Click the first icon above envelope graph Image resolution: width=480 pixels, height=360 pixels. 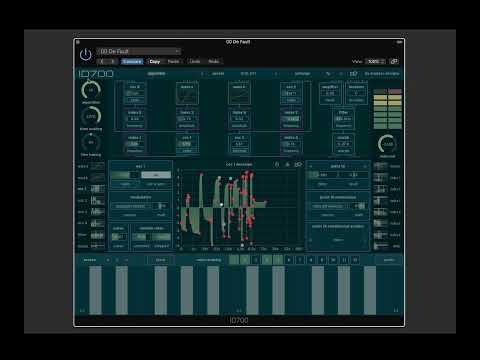(x=277, y=164)
